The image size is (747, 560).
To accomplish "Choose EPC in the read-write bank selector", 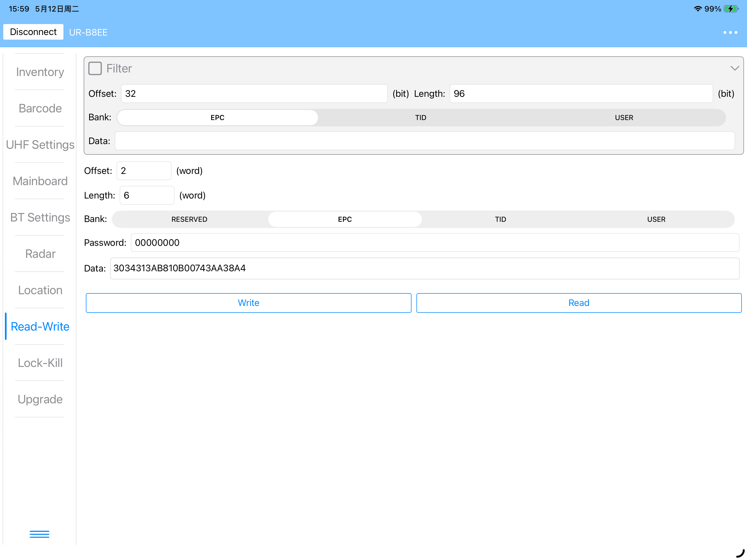I will coord(345,219).
